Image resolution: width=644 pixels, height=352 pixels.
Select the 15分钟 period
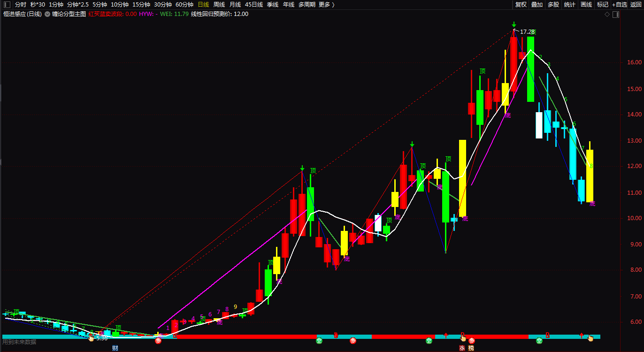click(x=141, y=5)
